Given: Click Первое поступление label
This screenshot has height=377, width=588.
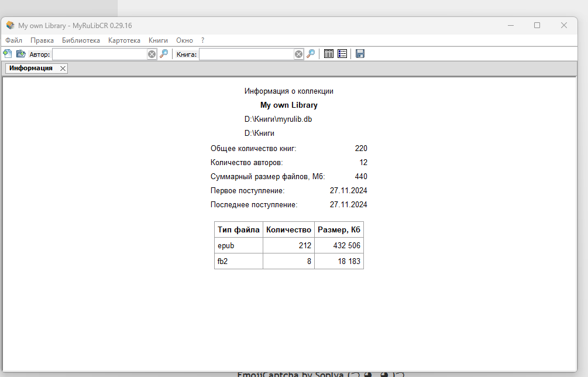Looking at the screenshot, I should click(x=247, y=191).
